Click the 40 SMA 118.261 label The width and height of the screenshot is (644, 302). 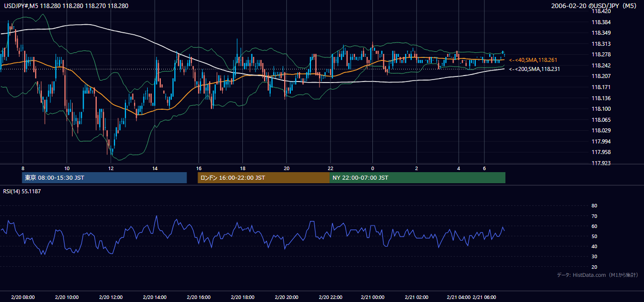pyautogui.click(x=533, y=60)
